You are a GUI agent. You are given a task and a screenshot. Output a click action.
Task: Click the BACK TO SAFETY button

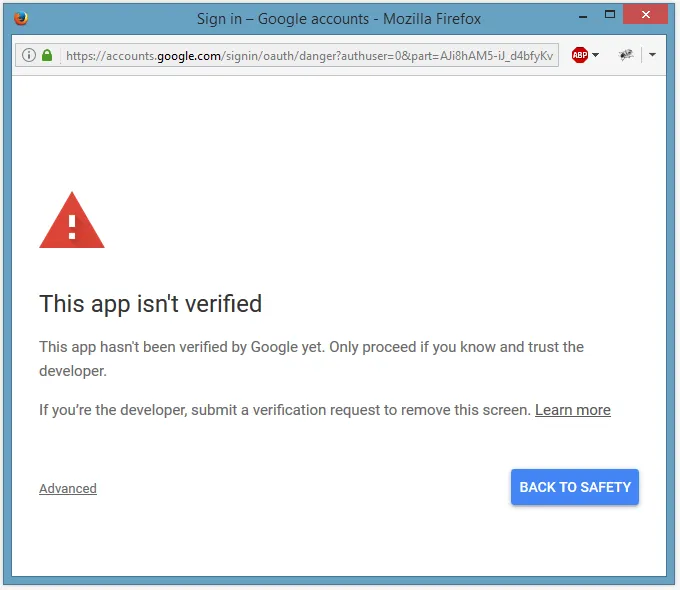pyautogui.click(x=575, y=487)
